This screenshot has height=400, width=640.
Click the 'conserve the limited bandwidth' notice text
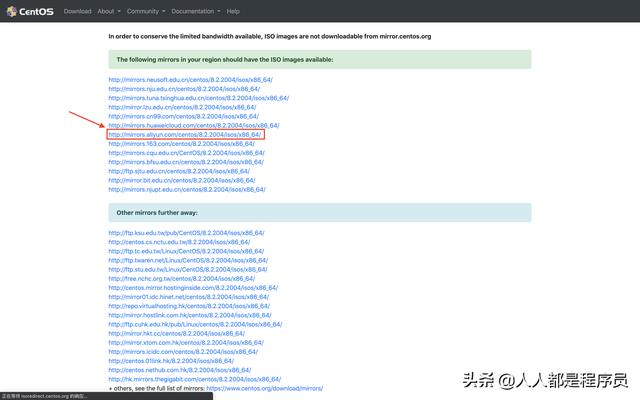click(270, 36)
